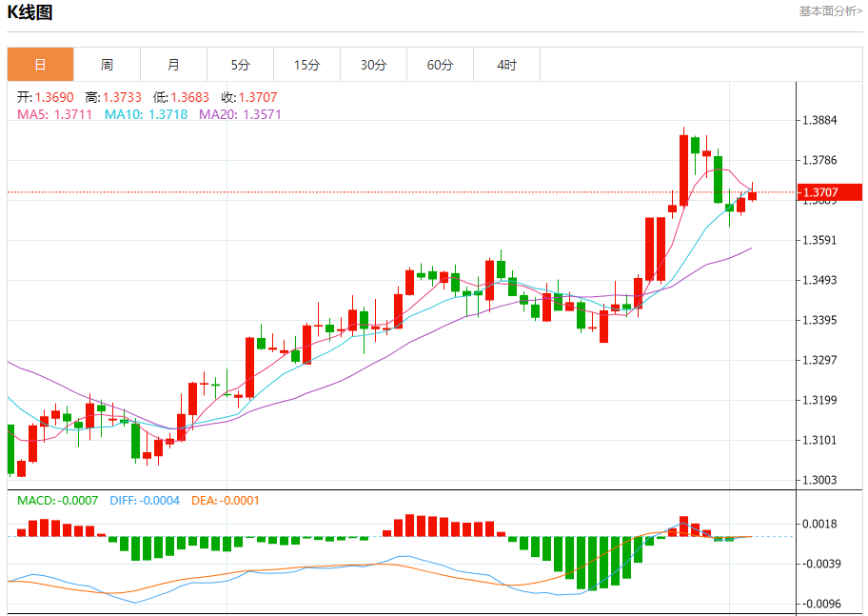The width and height of the screenshot is (868, 616).
Task: Switch to the 周 weekly tab
Action: tap(107, 65)
